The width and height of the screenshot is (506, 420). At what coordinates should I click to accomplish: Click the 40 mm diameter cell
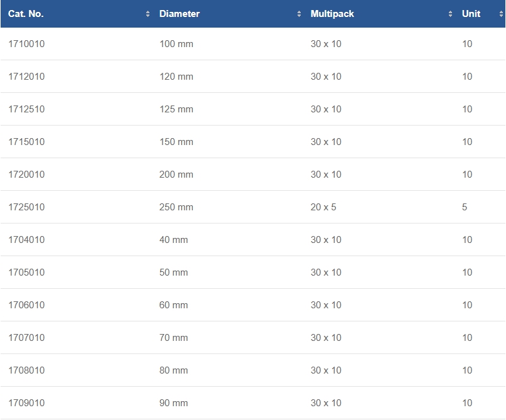(174, 240)
